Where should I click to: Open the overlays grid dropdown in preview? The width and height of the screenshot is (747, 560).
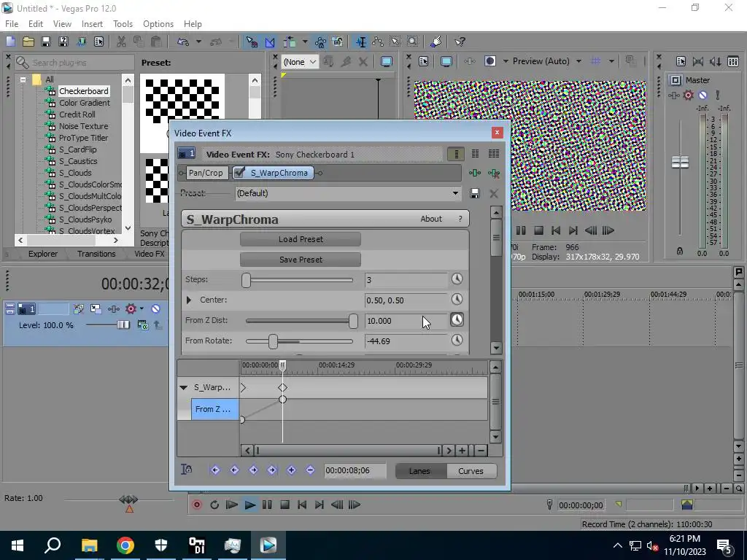coord(611,61)
